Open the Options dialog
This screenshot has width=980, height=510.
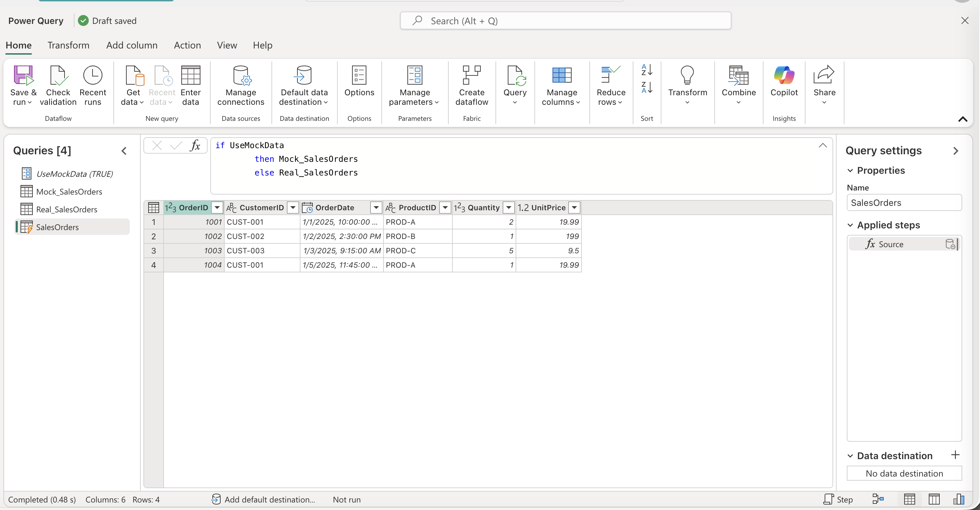point(359,81)
